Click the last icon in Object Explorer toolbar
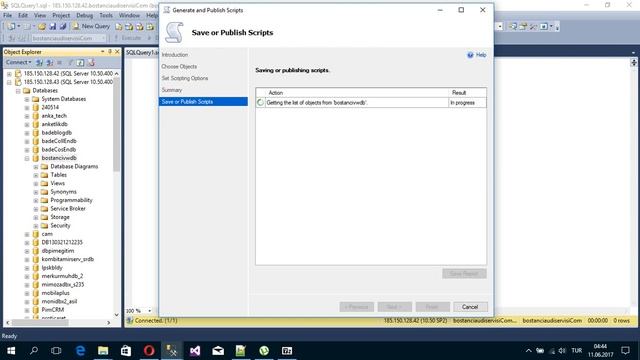This screenshot has width=640, height=360. 91,62
